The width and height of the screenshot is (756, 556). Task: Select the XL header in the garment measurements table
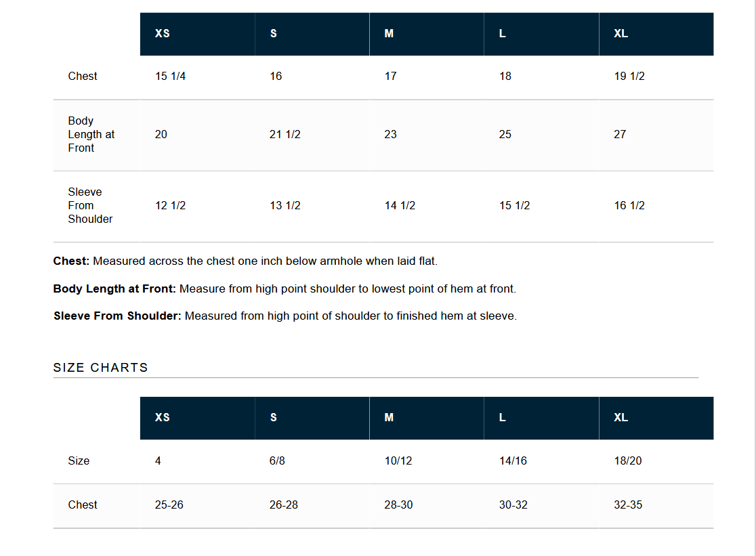click(x=621, y=33)
